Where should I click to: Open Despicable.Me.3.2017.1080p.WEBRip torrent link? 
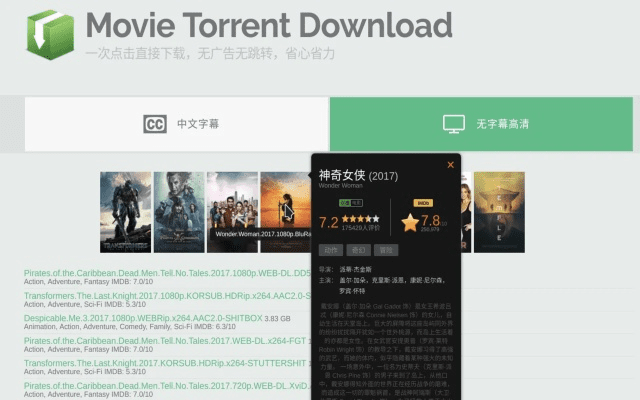(x=142, y=318)
